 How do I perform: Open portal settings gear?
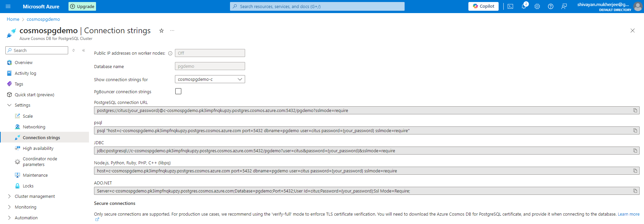[x=537, y=6]
